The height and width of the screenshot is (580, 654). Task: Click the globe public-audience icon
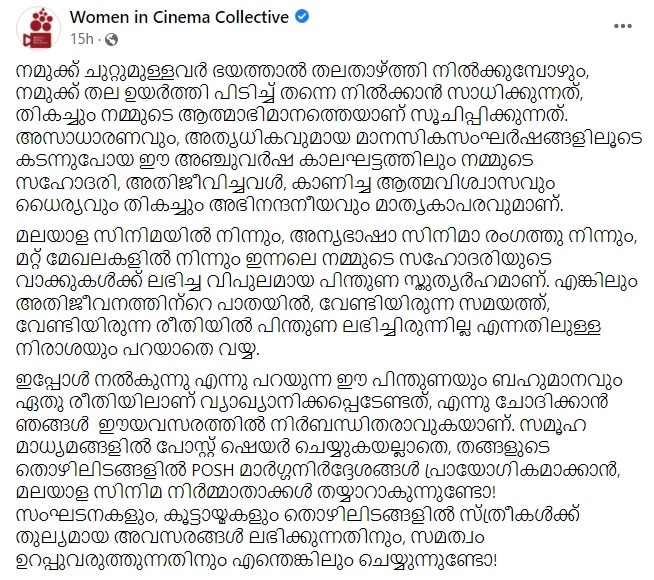point(109,40)
